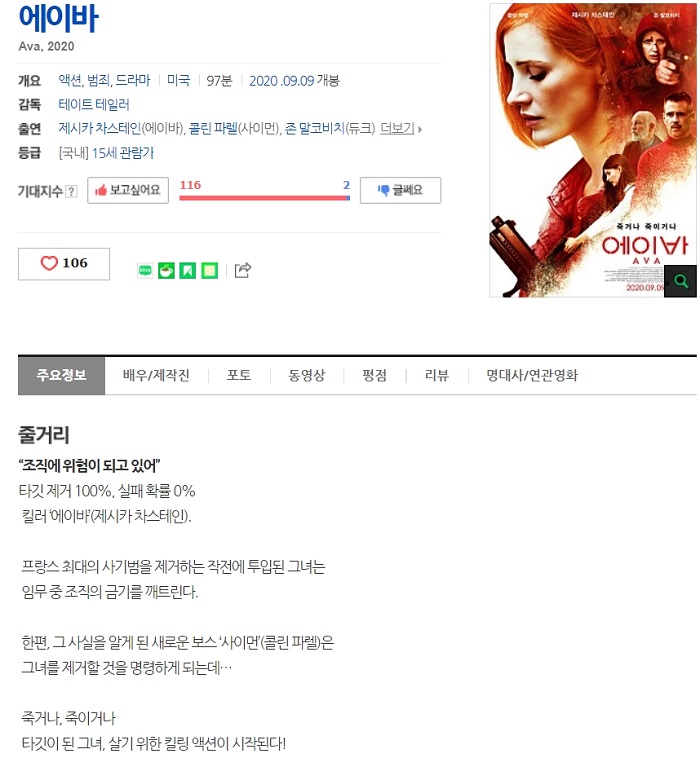700x758 pixels.
Task: Vote 보고싶어요 thumbs-up button
Action: click(x=128, y=190)
